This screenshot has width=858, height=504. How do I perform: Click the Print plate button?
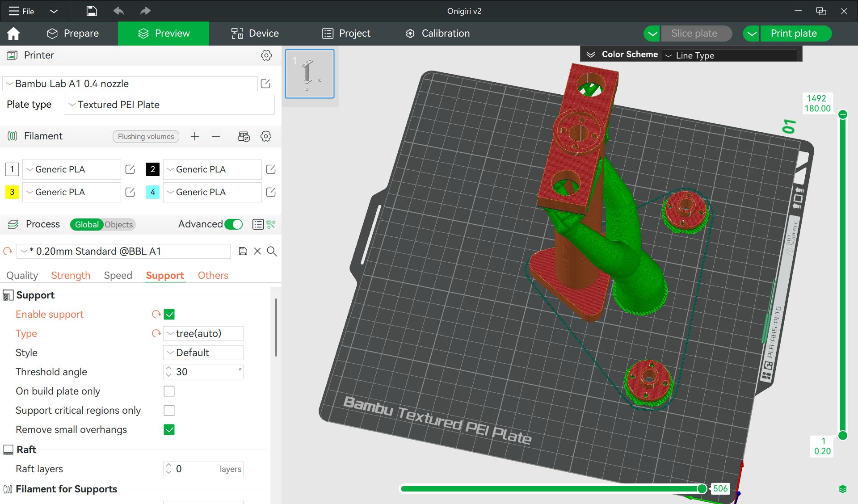pos(794,34)
